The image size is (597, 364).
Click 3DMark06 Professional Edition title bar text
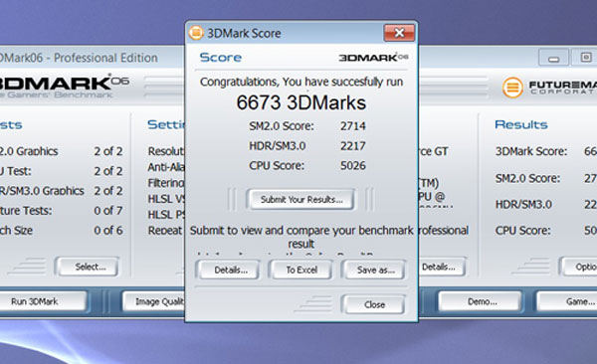click(x=79, y=58)
